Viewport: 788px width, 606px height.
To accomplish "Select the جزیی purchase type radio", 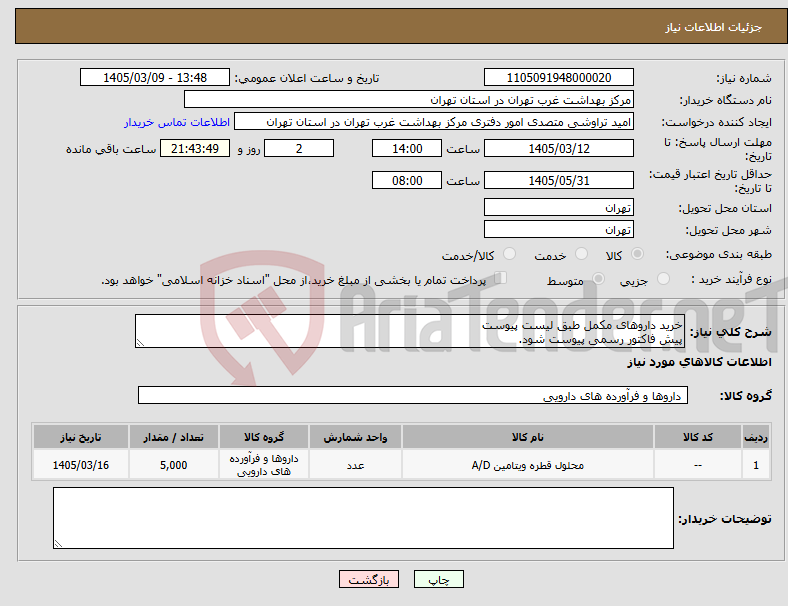I will 663,278.
